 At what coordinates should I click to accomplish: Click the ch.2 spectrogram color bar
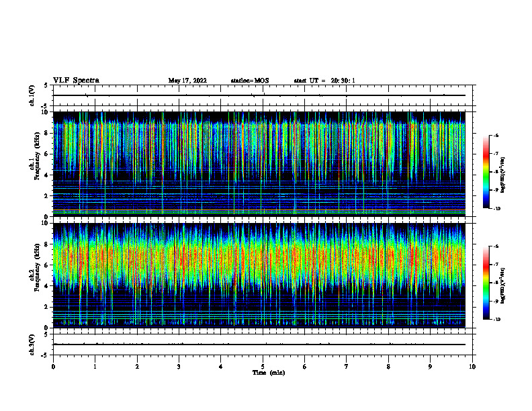point(486,283)
